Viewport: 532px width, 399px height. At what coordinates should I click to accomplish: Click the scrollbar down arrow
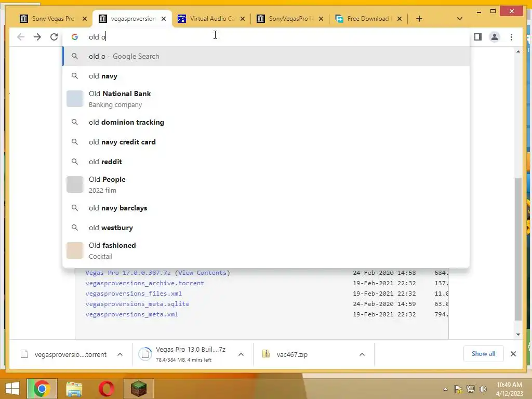coord(518,335)
